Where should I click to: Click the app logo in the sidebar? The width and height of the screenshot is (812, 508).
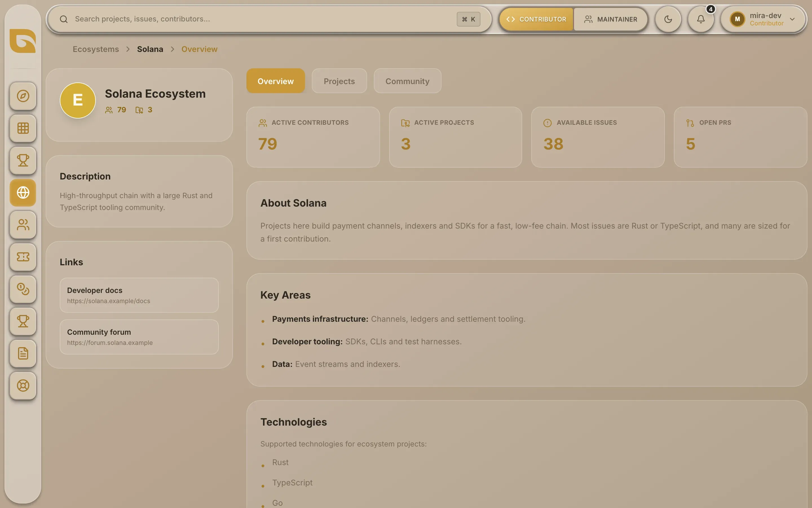[x=23, y=41]
